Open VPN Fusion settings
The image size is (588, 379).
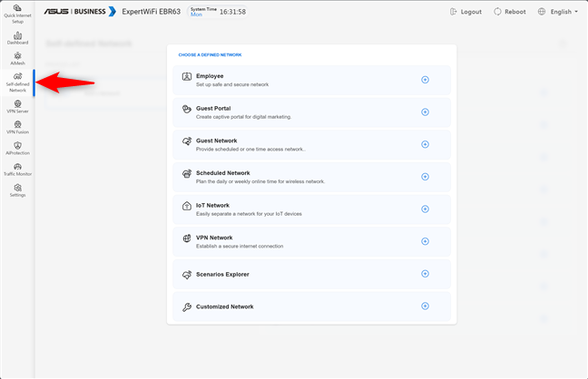tap(17, 127)
